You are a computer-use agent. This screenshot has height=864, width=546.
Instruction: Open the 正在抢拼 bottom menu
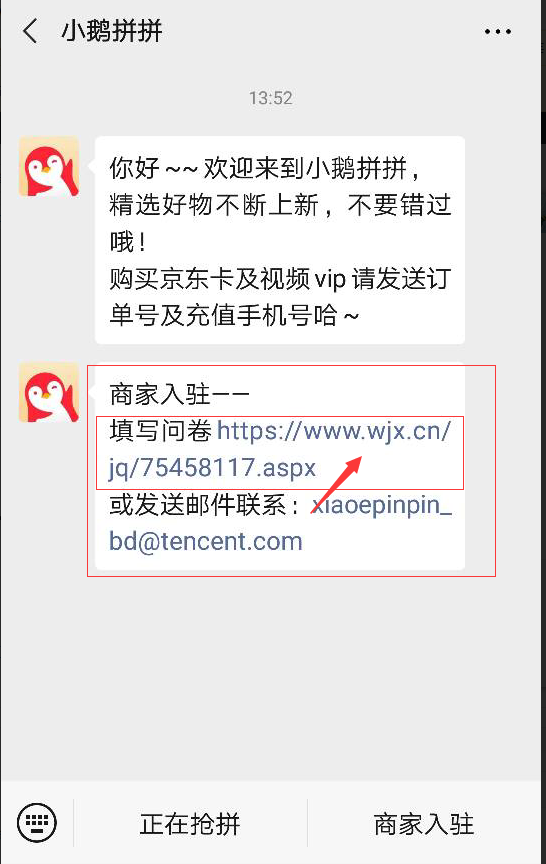click(x=190, y=824)
